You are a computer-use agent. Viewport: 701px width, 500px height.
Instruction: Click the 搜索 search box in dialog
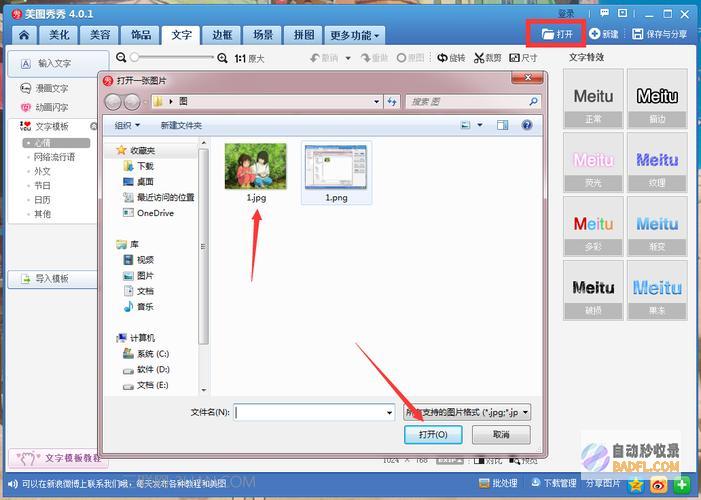[x=473, y=102]
